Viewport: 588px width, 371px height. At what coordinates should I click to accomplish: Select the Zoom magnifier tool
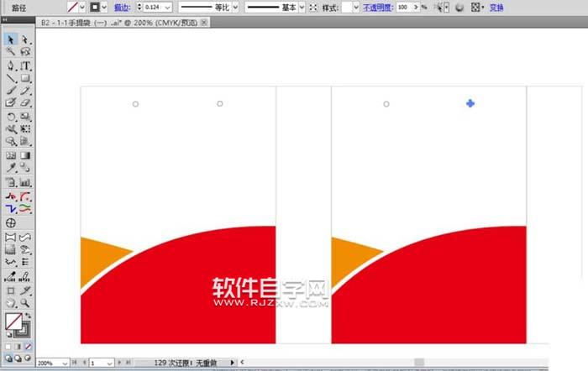[x=25, y=303]
